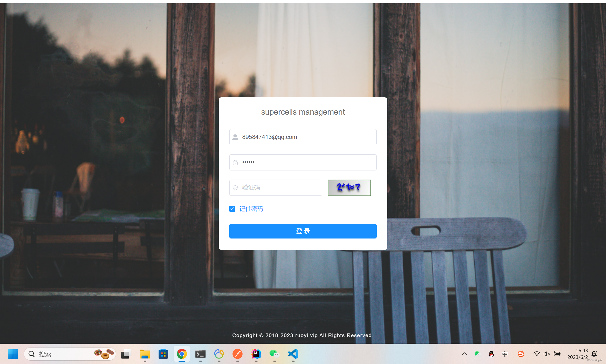Open the orange Postman icon in the taskbar
The image size is (606, 364).
tap(238, 354)
